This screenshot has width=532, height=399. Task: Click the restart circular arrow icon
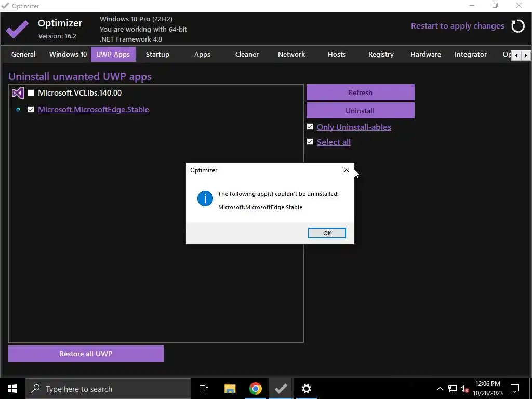tap(518, 26)
